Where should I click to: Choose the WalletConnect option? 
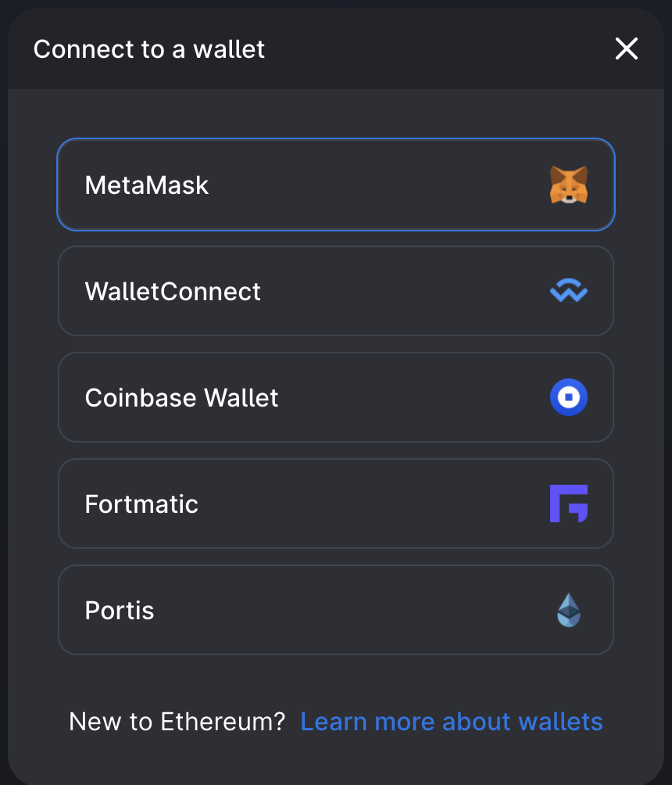click(x=336, y=291)
